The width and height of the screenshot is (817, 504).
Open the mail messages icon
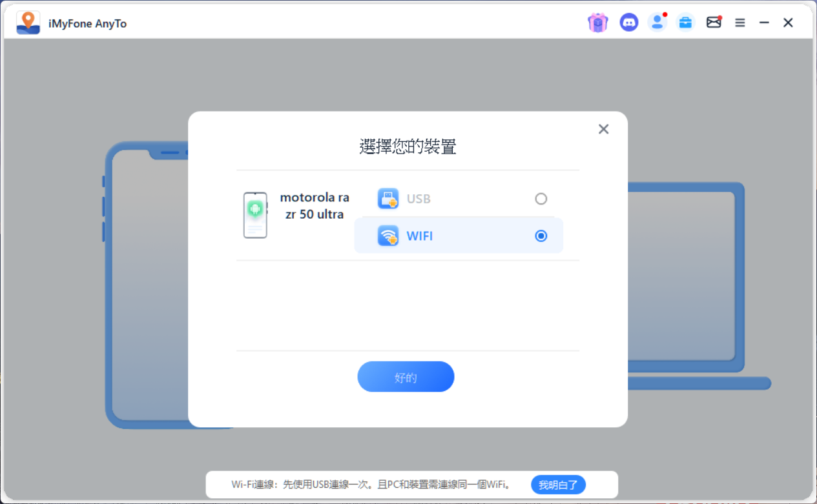tap(713, 23)
